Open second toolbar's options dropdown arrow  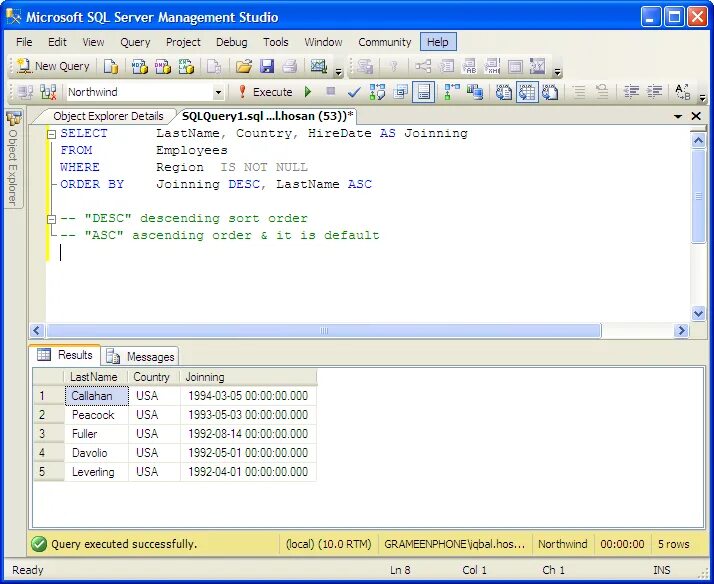557,71
